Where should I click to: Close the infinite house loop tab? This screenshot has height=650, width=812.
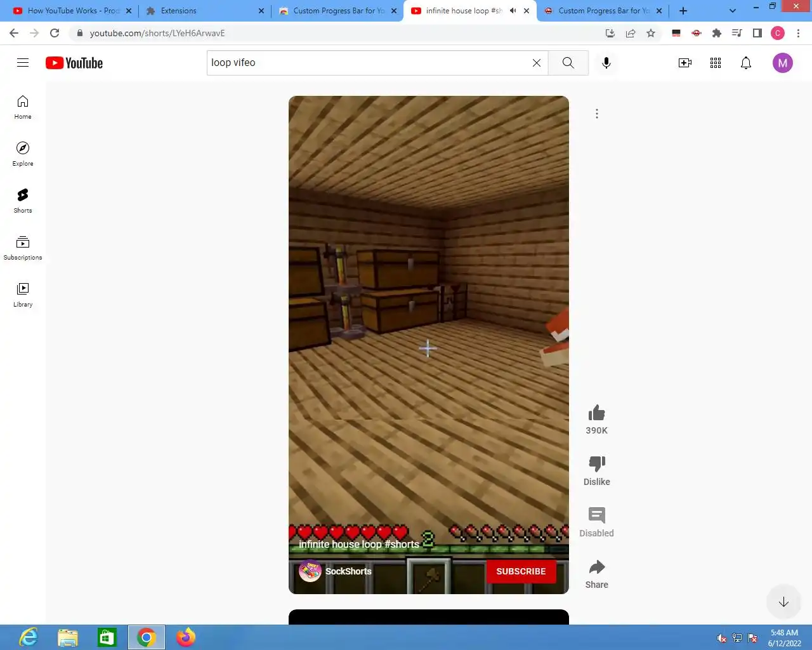[x=527, y=11]
